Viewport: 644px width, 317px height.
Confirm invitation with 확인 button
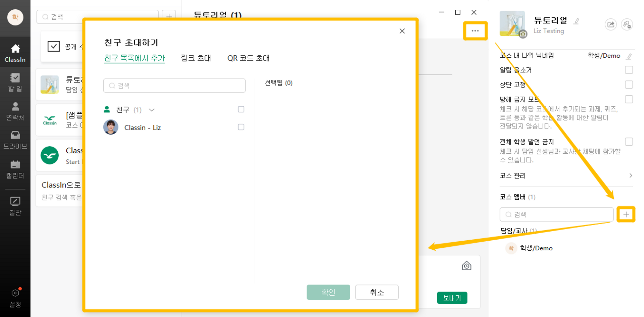pyautogui.click(x=328, y=292)
